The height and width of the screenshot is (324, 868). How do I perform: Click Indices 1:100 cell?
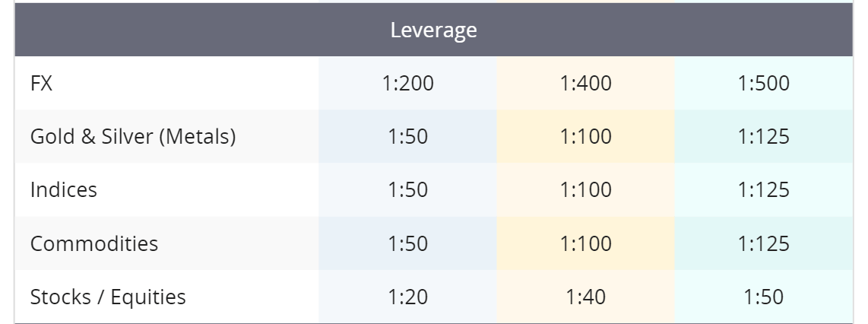(586, 189)
